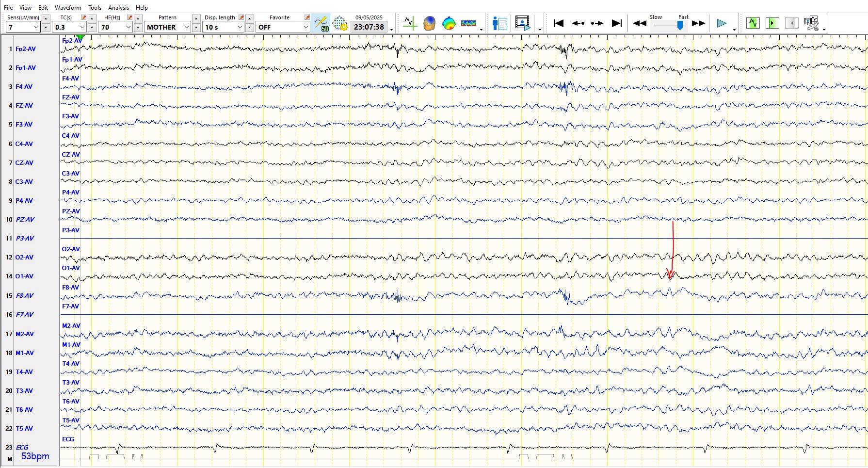
Task: Expand the arrow beside the time display
Action: click(x=392, y=30)
